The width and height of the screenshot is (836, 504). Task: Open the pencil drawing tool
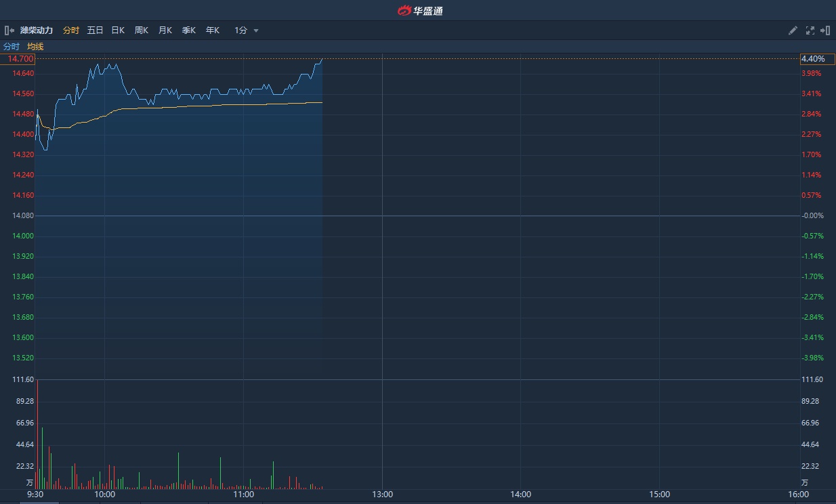(x=793, y=30)
